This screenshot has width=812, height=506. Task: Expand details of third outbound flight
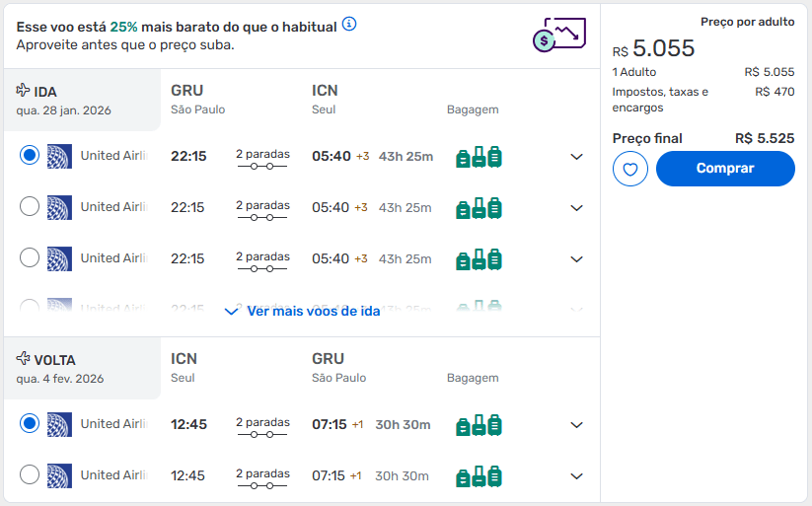coord(576,259)
